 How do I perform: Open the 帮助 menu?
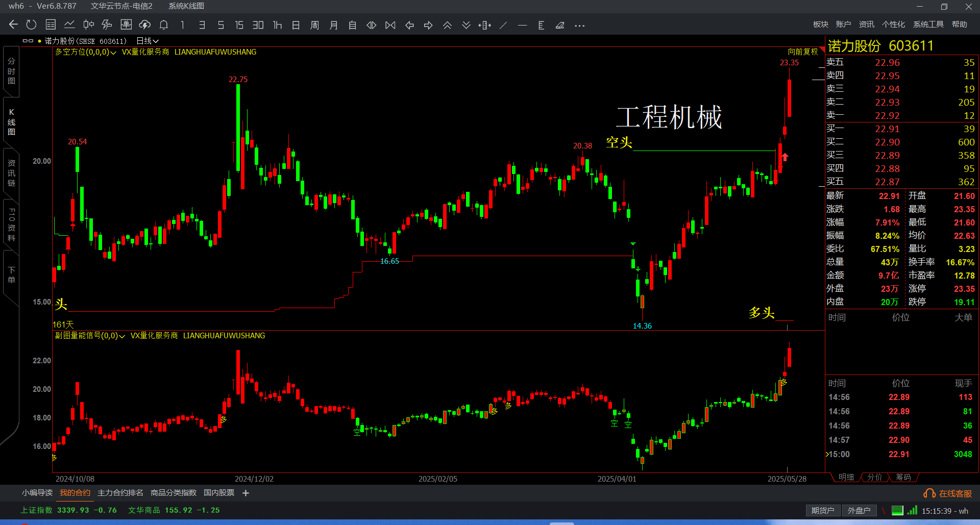pyautogui.click(x=960, y=24)
